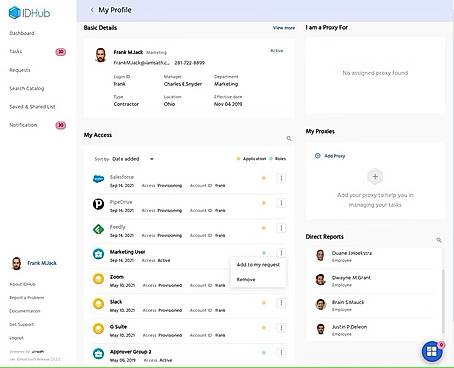The image size is (454, 368).
Task: Open Frank M.Jack user profile in sidebar
Action: pos(34,263)
